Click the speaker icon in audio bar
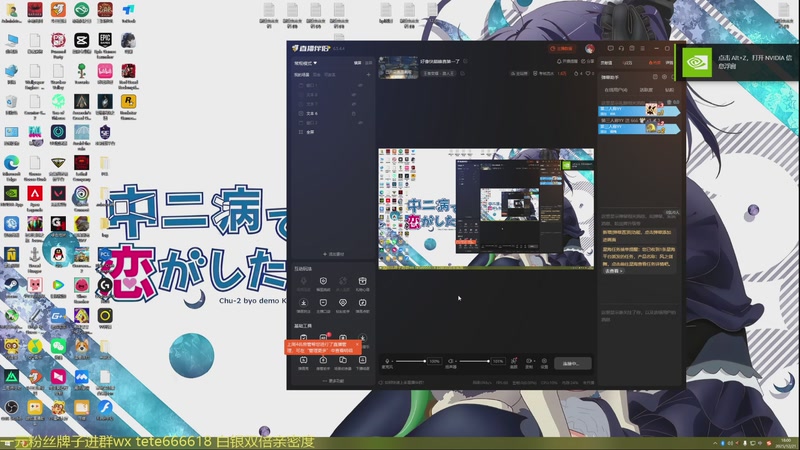Viewport: 800px width, 450px height. click(451, 361)
